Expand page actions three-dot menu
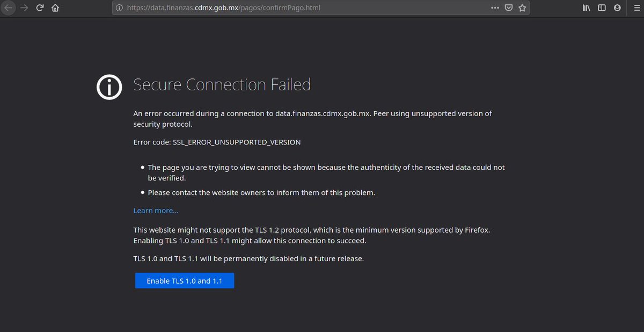644x332 pixels. [x=495, y=8]
